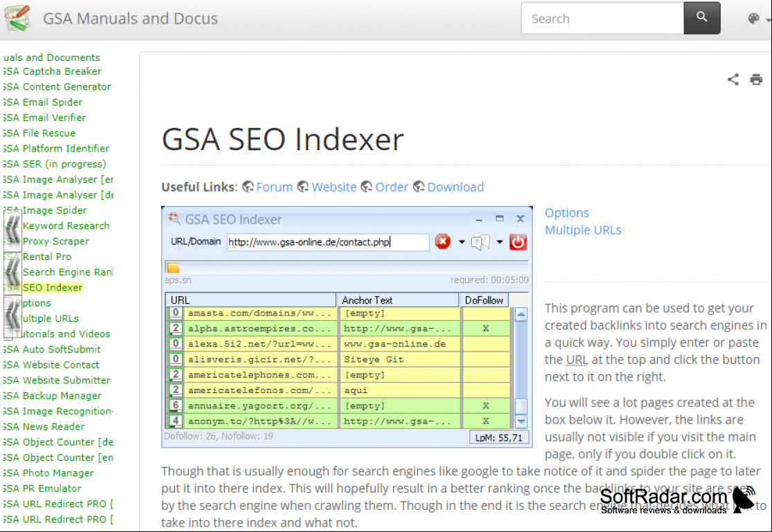Viewport: 772px width, 532px height.
Task: Select the alexa.5i2.net URL row
Action: (339, 344)
